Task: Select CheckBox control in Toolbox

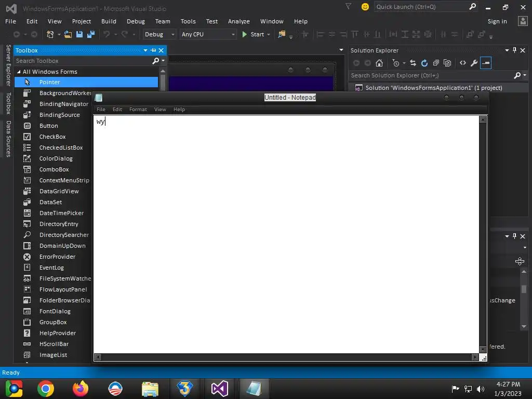Action: point(52,137)
